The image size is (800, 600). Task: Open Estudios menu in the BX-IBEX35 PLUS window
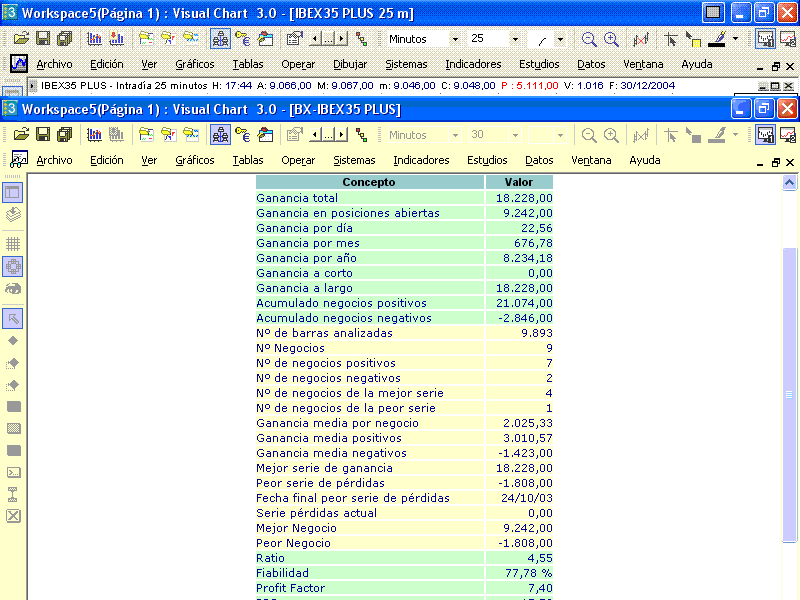point(487,160)
